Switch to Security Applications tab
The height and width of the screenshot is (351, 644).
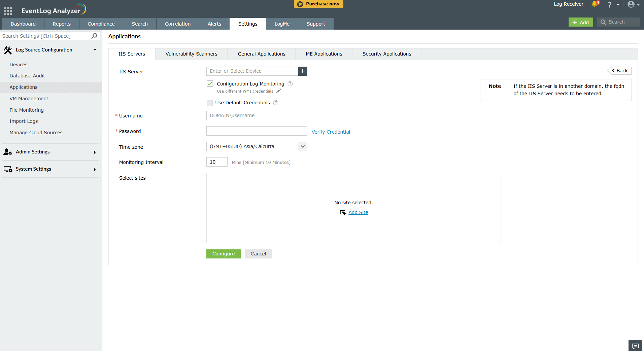387,54
